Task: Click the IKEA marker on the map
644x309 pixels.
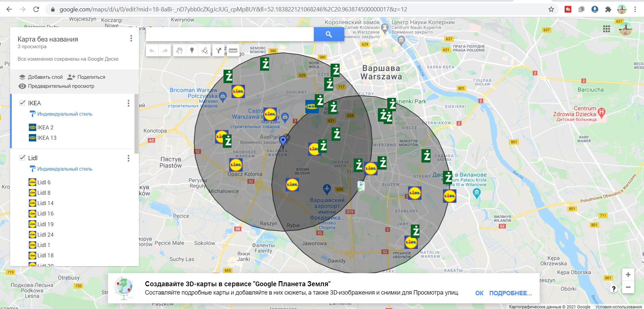Action: pyautogui.click(x=311, y=106)
